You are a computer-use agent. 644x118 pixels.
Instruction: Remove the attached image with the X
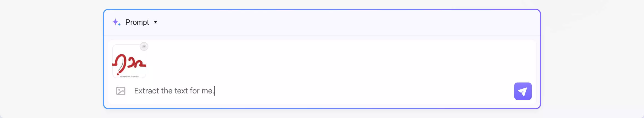pos(144,46)
